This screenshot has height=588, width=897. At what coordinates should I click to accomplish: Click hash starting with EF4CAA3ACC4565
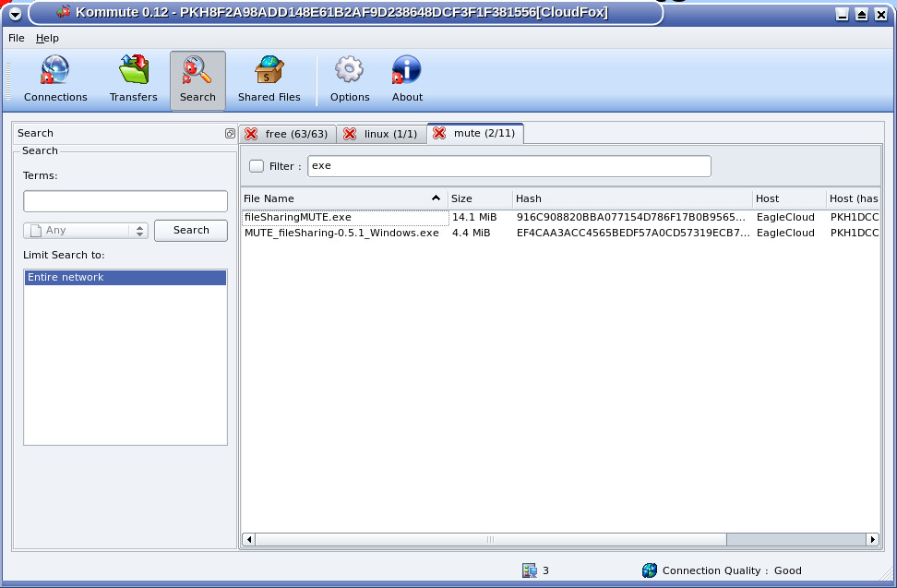pyautogui.click(x=633, y=233)
